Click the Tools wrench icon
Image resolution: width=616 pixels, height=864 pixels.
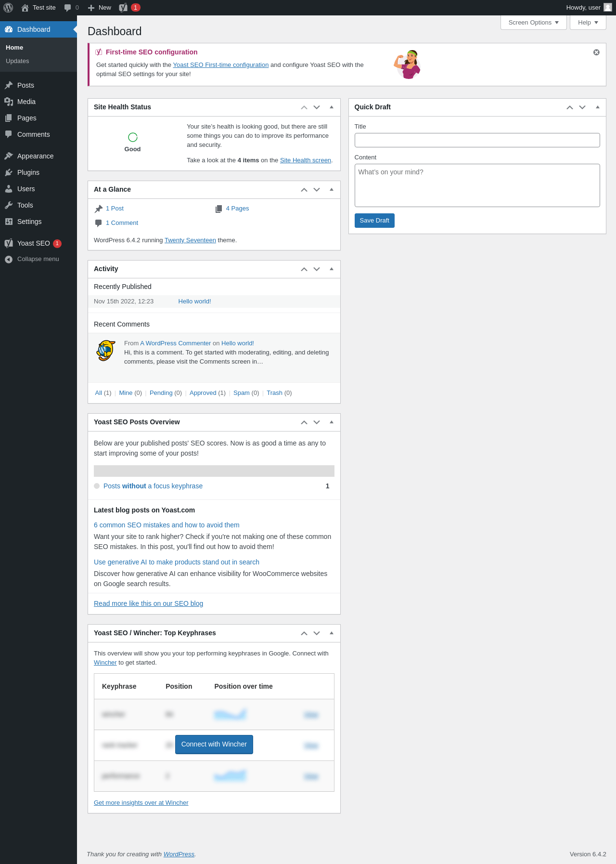pyautogui.click(x=9, y=205)
